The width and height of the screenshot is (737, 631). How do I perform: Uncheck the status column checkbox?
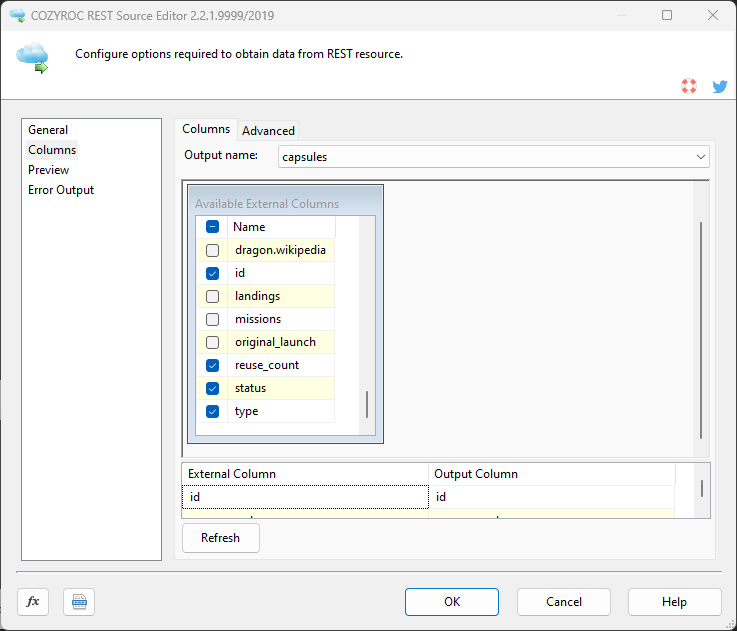pos(212,388)
